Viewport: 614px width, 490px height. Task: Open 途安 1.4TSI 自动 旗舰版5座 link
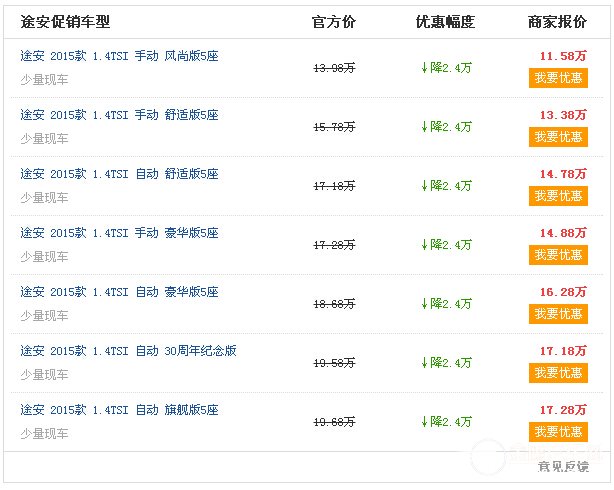pyautogui.click(x=119, y=410)
